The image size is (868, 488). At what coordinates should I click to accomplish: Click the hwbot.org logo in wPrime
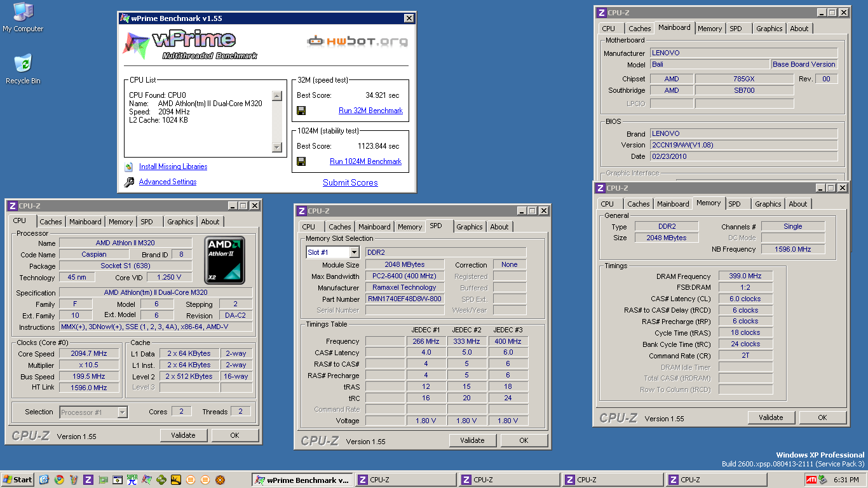click(357, 41)
